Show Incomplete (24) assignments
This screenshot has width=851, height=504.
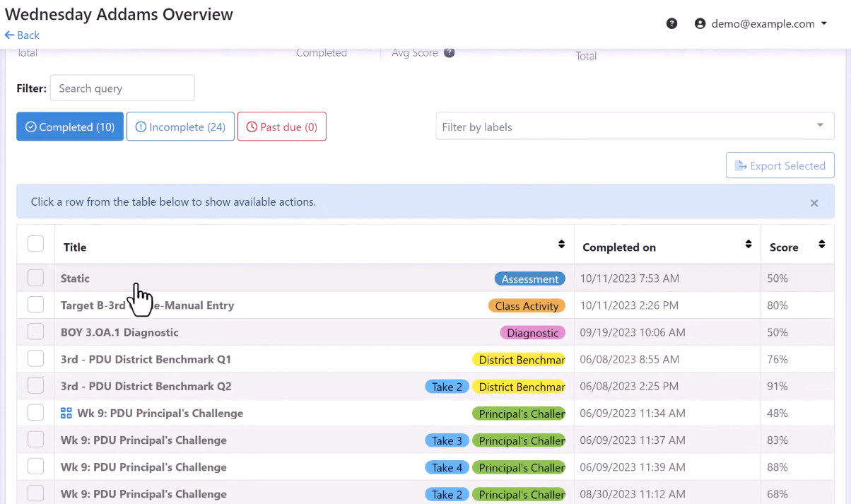(180, 127)
